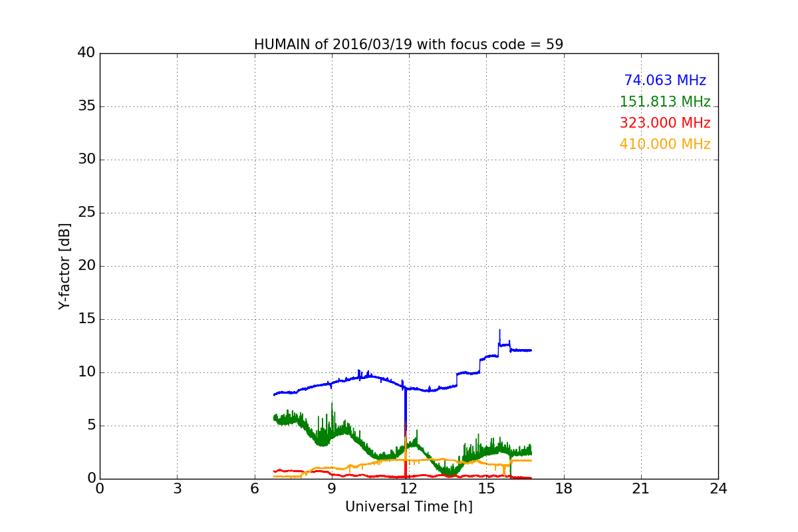Select the green 151.813 MHz legend label
The height and width of the screenshot is (532, 798).
point(665,102)
